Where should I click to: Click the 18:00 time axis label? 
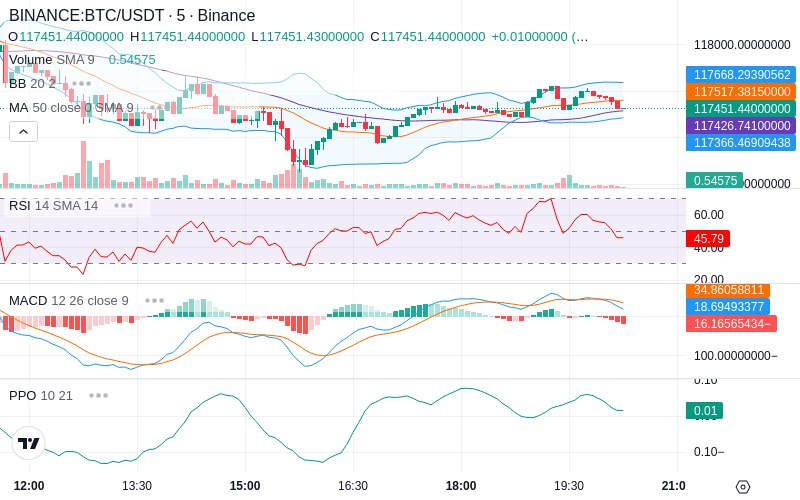pyautogui.click(x=461, y=486)
